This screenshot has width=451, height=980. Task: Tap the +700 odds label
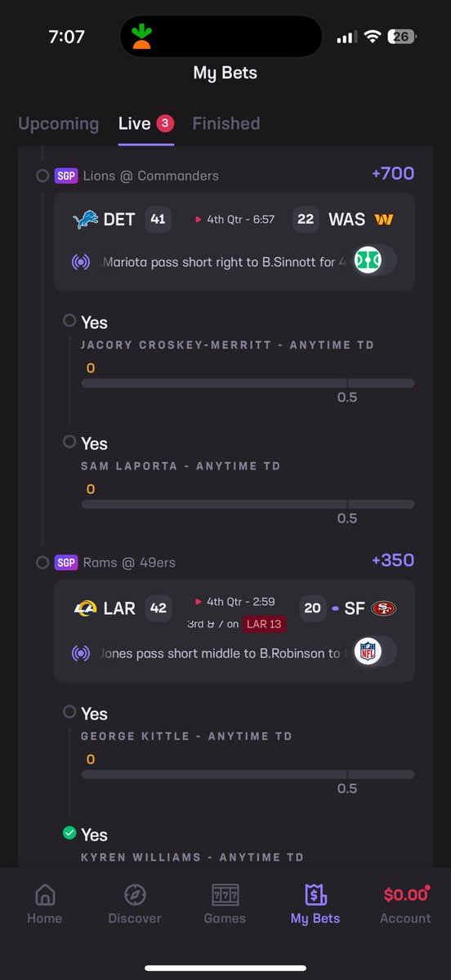pyautogui.click(x=393, y=173)
